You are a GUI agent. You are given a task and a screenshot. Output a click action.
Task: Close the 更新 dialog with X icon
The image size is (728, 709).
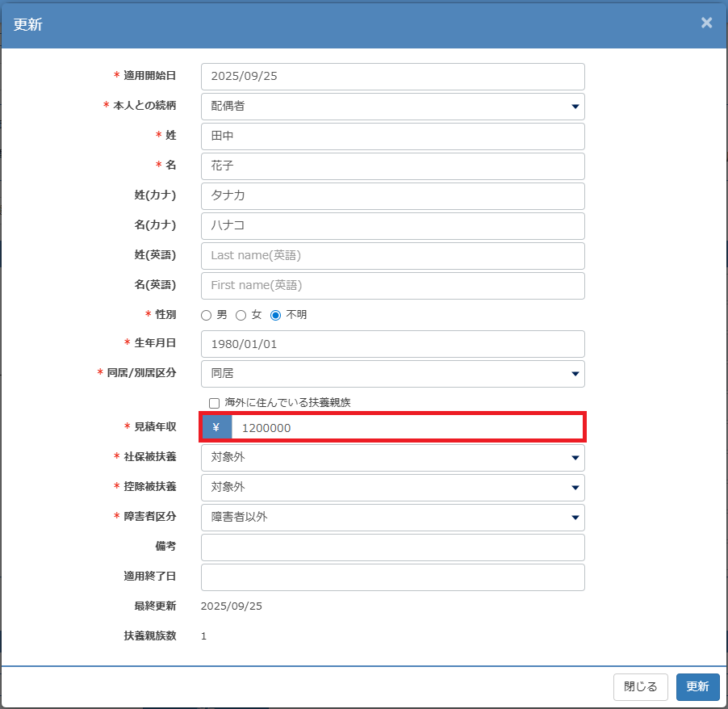pyautogui.click(x=706, y=23)
